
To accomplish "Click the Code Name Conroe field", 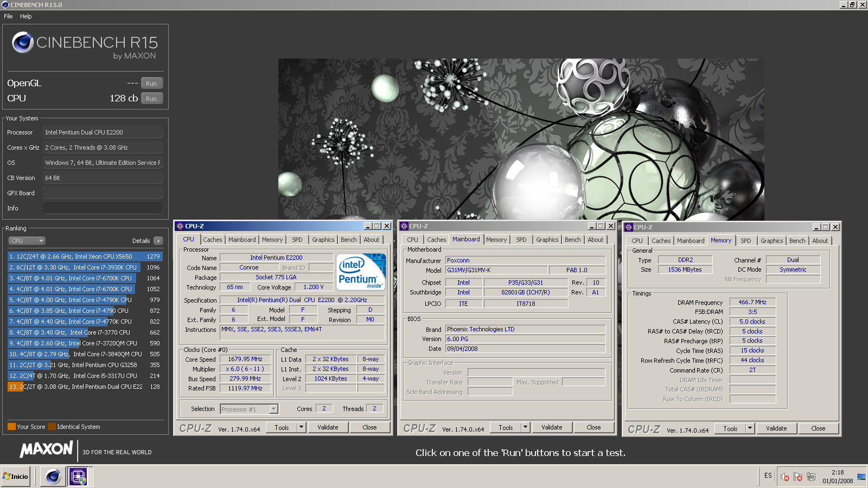I will point(248,267).
